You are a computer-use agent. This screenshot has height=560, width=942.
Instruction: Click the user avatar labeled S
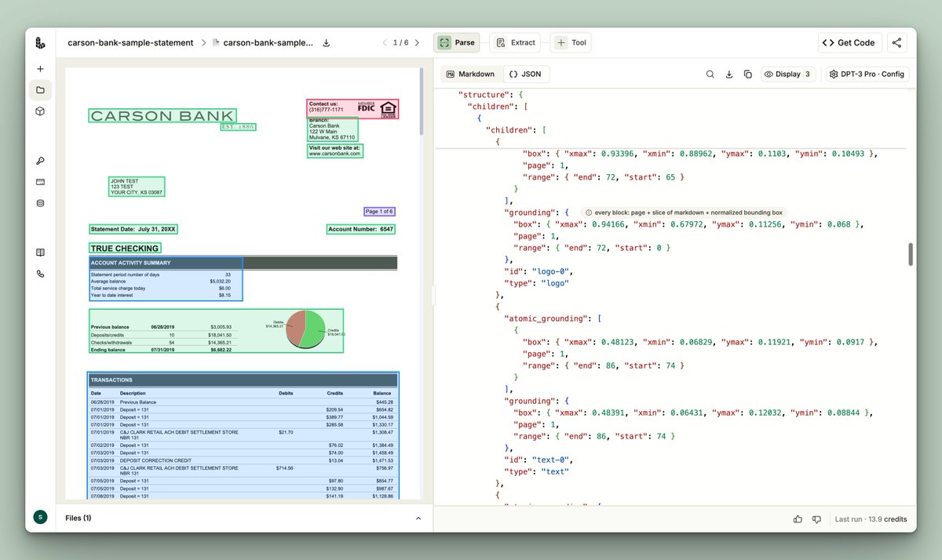(x=40, y=517)
